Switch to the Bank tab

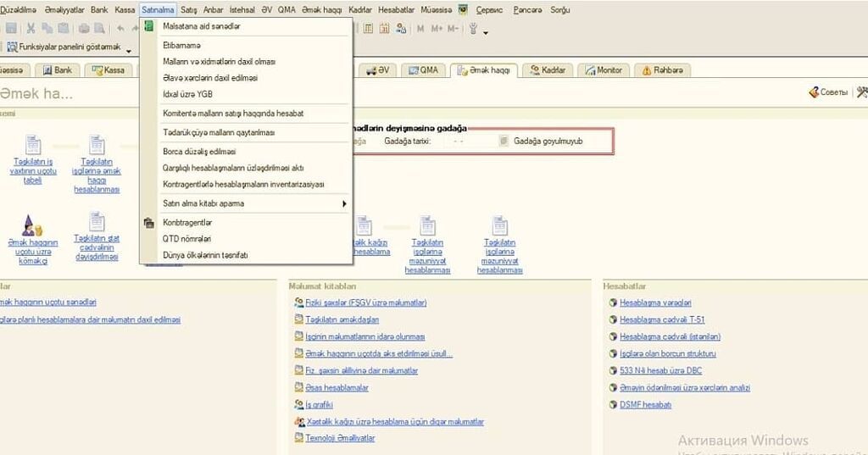click(x=58, y=70)
